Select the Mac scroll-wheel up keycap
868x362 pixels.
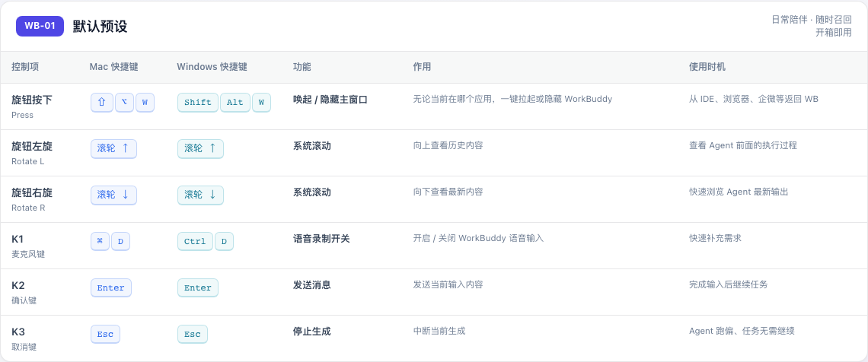113,148
